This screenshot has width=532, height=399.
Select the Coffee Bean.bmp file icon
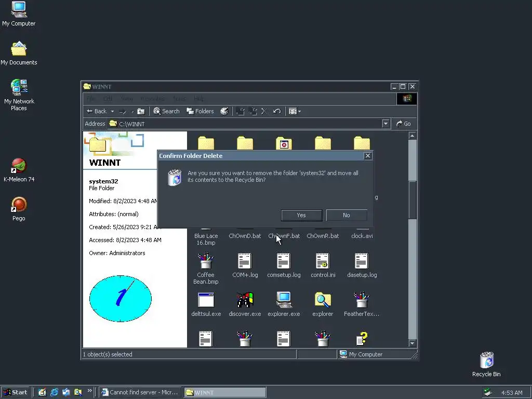coord(206,261)
